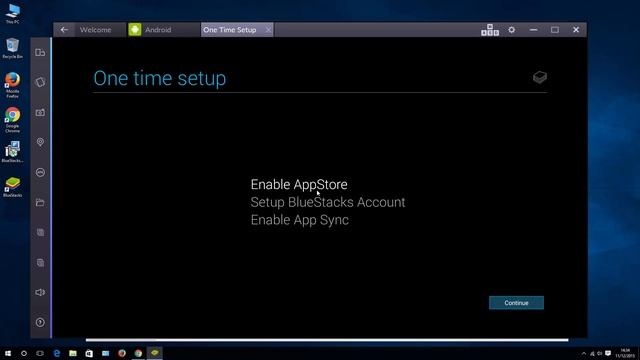
Task: Close the BlueStacks window
Action: 576,30
